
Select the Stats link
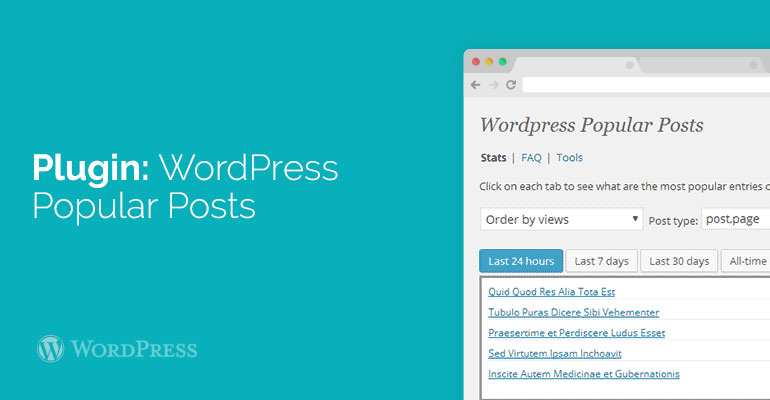pos(493,158)
